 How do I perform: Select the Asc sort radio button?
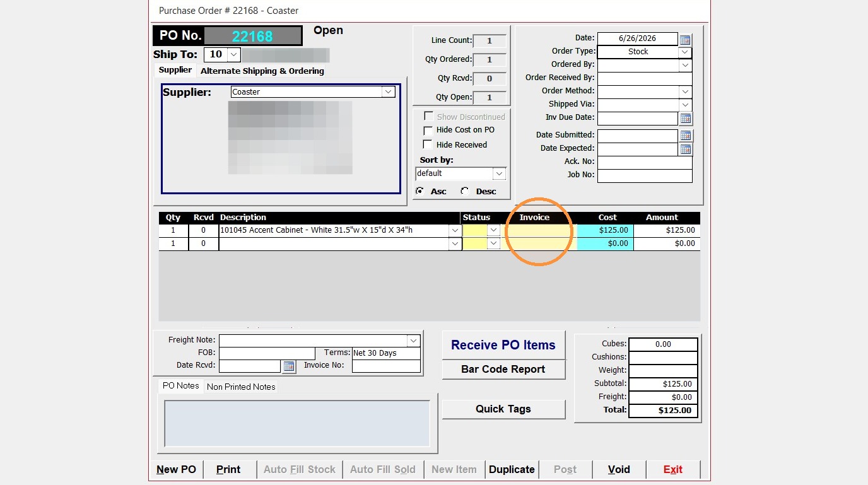point(419,191)
